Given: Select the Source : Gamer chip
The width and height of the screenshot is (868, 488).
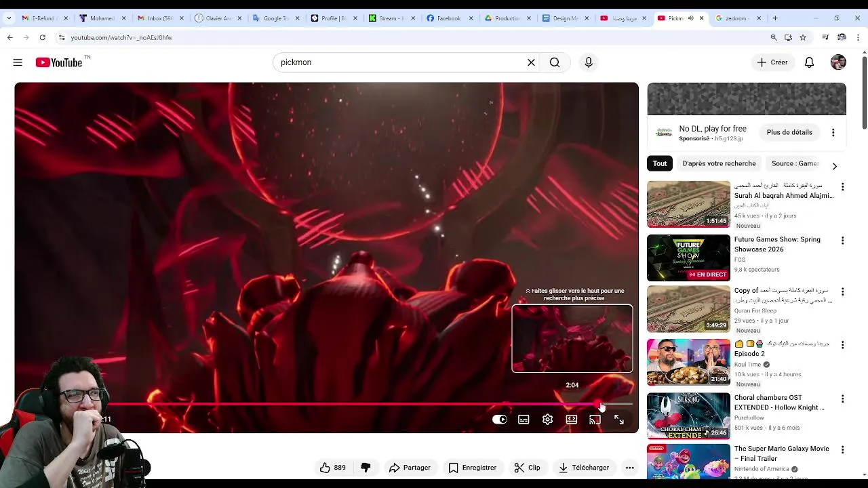Looking at the screenshot, I should click(795, 163).
